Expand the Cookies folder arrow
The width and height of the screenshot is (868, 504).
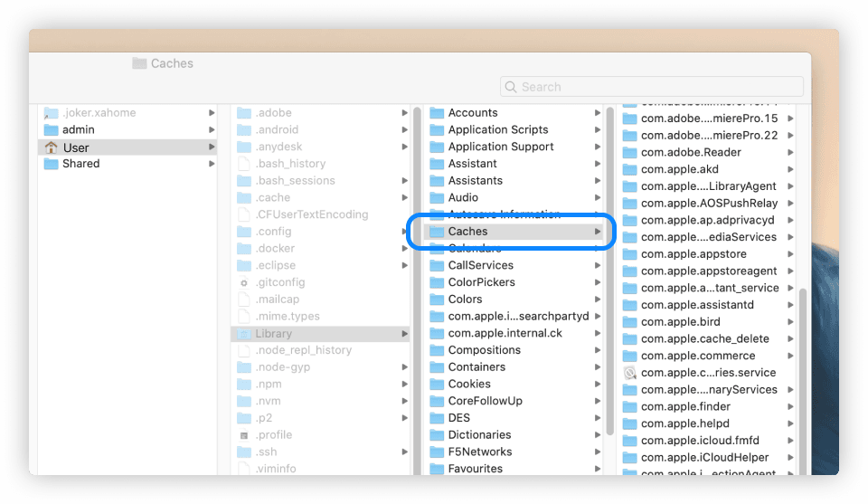tap(598, 385)
